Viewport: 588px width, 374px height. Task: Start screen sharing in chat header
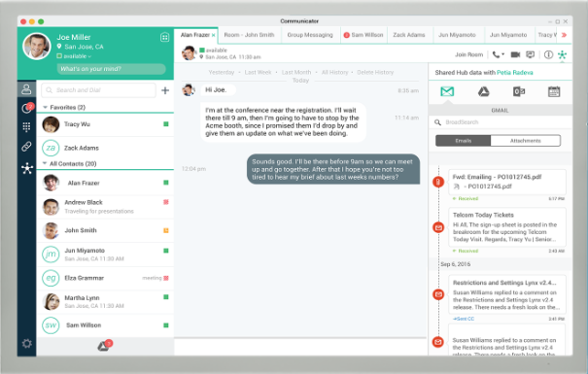(531, 54)
